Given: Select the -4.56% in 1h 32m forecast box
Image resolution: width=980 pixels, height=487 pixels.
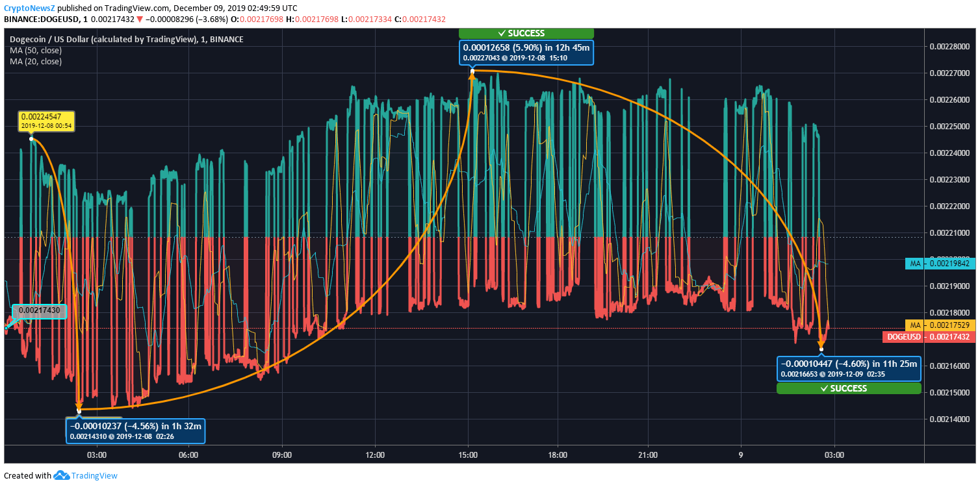Looking at the screenshot, I should [x=136, y=431].
